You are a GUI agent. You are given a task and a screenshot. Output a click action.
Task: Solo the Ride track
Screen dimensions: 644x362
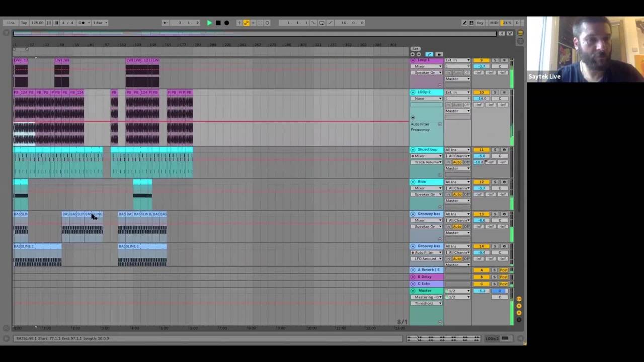495,182
